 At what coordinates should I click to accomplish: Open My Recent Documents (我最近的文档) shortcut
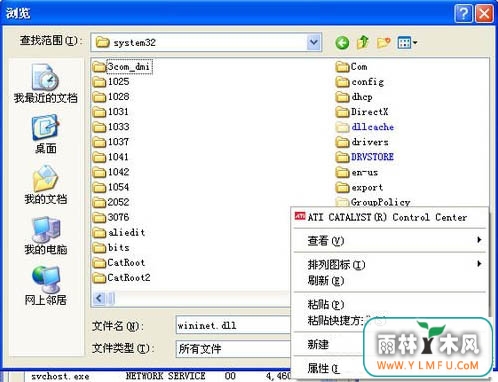45,83
